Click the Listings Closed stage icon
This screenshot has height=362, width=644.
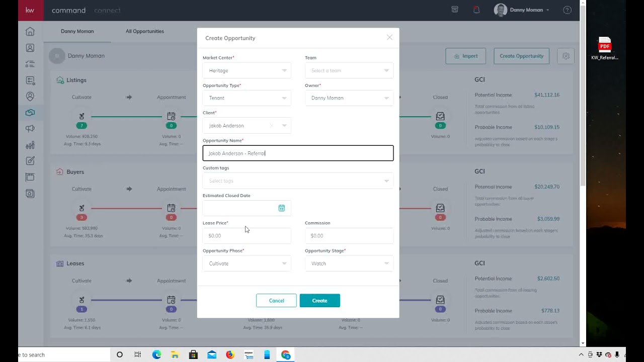pos(440,116)
